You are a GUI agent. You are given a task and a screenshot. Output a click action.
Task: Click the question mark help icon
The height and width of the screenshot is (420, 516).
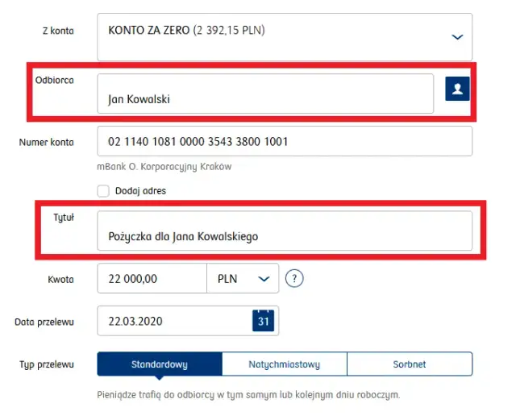[x=296, y=279]
